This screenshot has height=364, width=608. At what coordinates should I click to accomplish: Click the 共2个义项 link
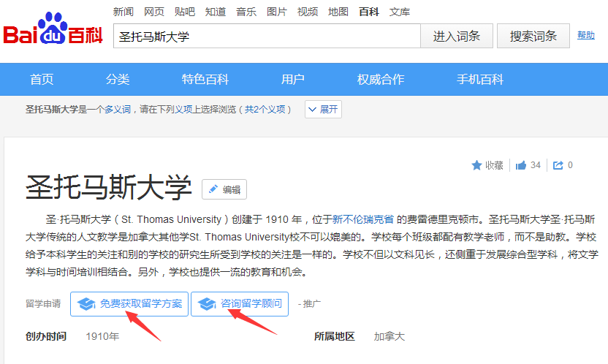[265, 110]
